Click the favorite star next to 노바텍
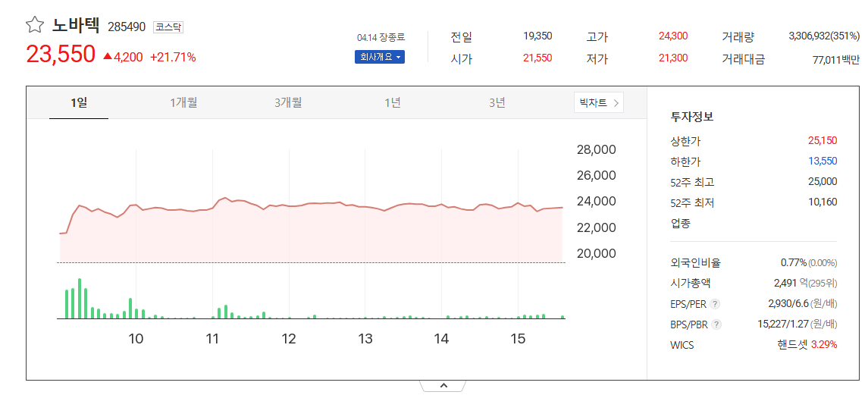The image size is (868, 395). pyautogui.click(x=34, y=25)
